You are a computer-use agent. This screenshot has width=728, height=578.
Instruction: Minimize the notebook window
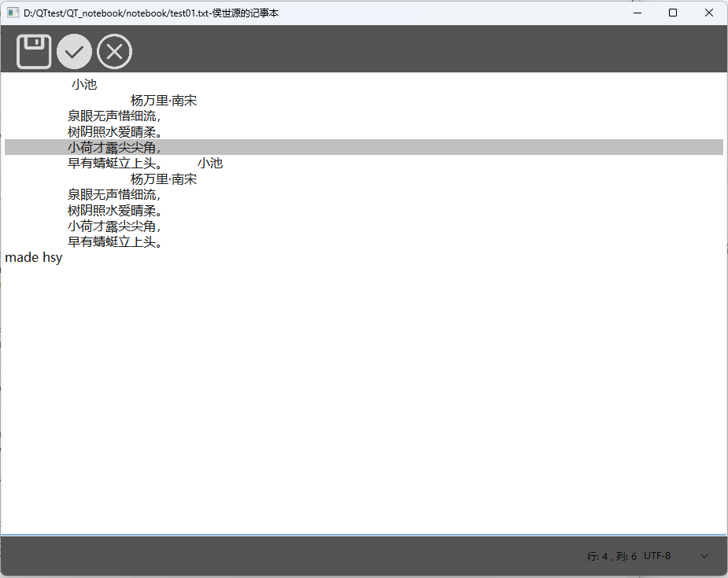click(637, 13)
